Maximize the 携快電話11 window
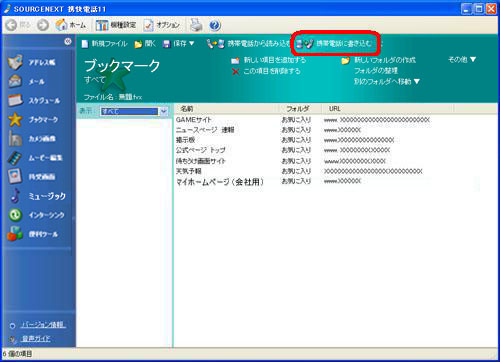 479,9
